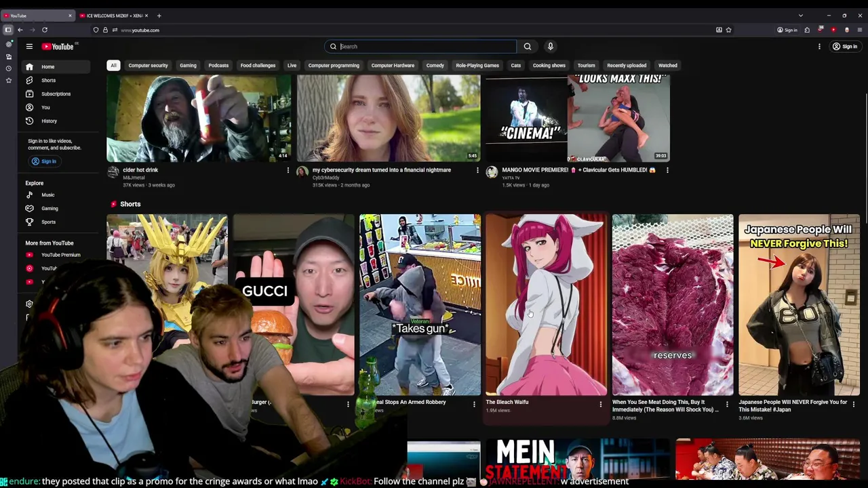Viewport: 868px width, 488px height.
Task: Open options for the Burger short
Action: coord(348,405)
